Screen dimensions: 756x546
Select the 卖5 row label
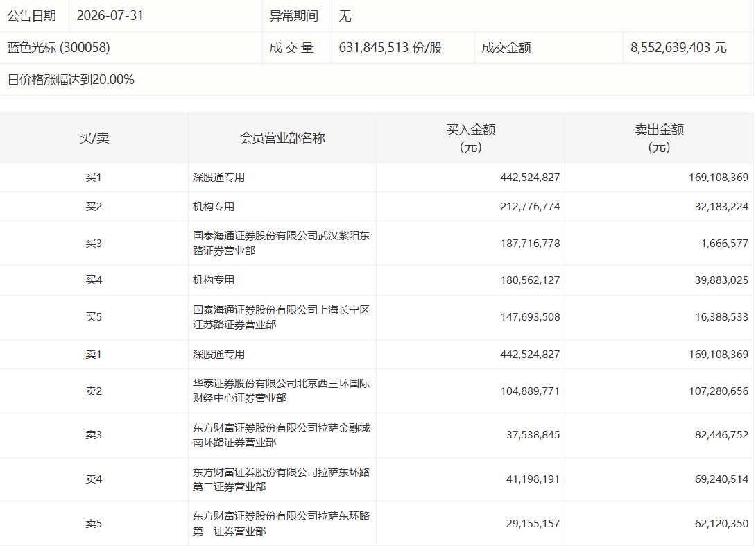pos(94,523)
